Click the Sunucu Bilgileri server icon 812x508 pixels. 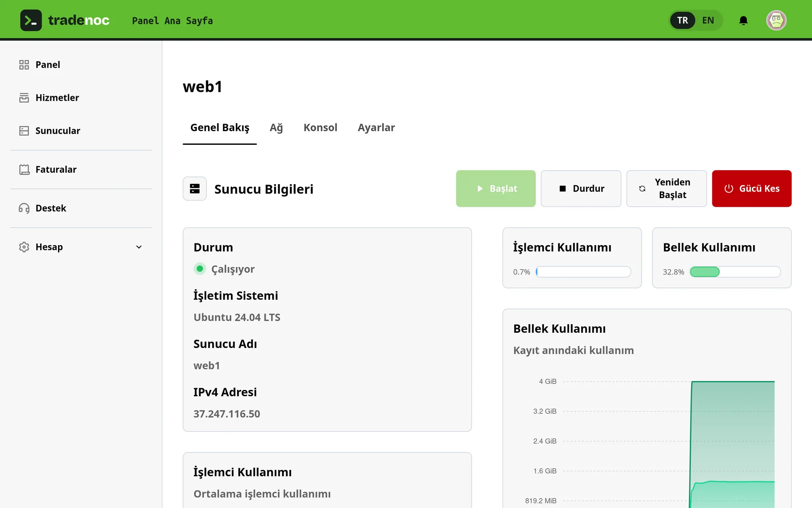195,189
